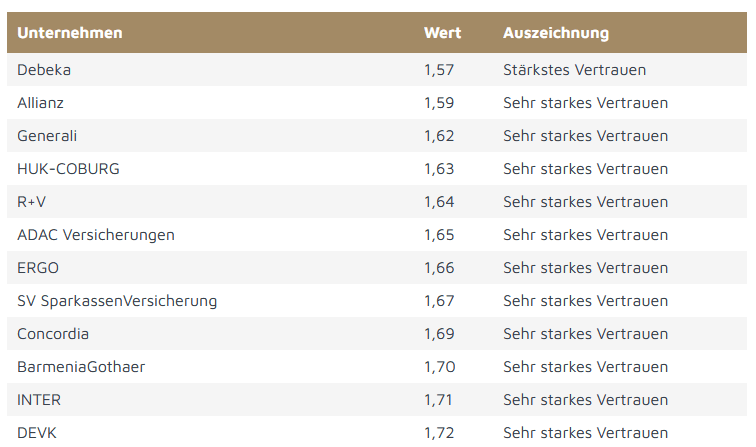The height and width of the screenshot is (447, 756).
Task: Click the BarmeniaGothaer row
Action: pos(81,367)
